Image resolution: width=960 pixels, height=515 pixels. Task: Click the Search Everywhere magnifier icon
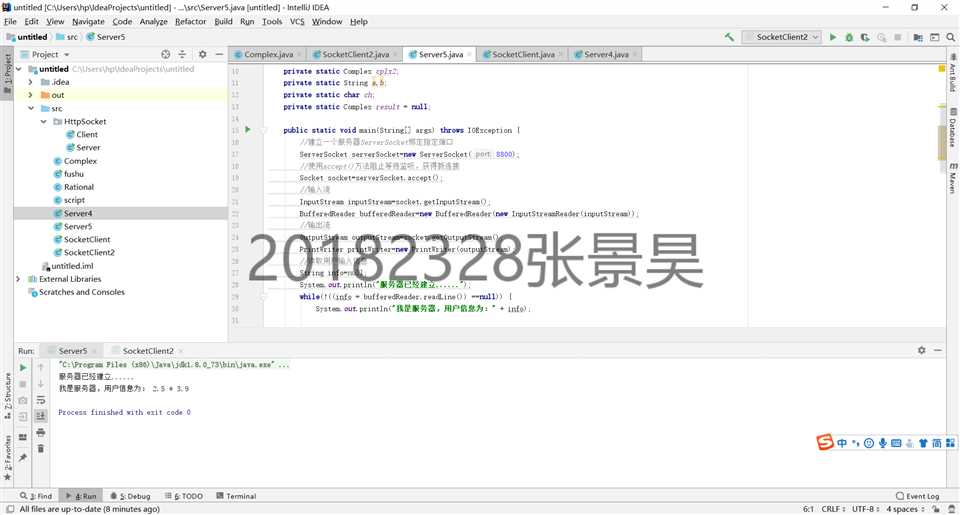950,37
